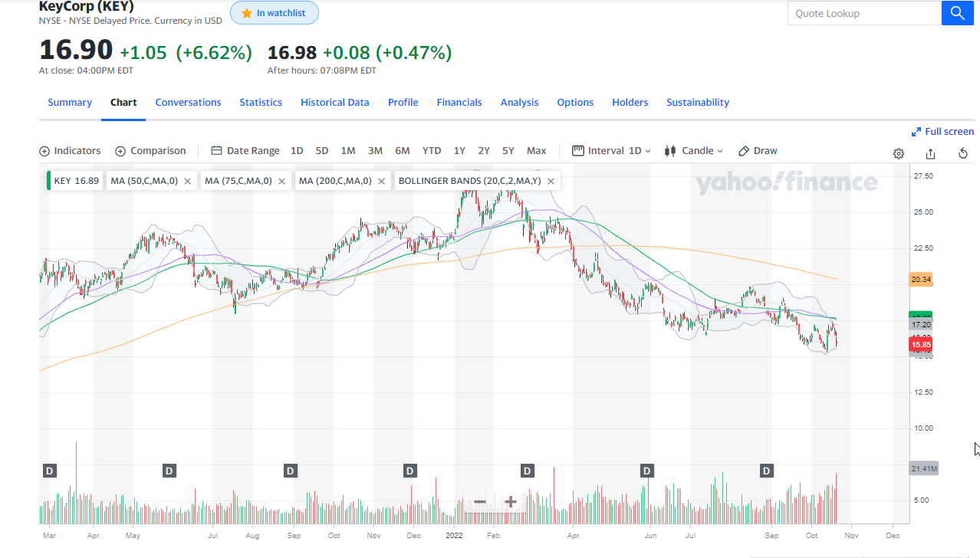Activate the Draw pencil tool
Image resolution: width=980 pixels, height=558 pixels.
pos(758,151)
